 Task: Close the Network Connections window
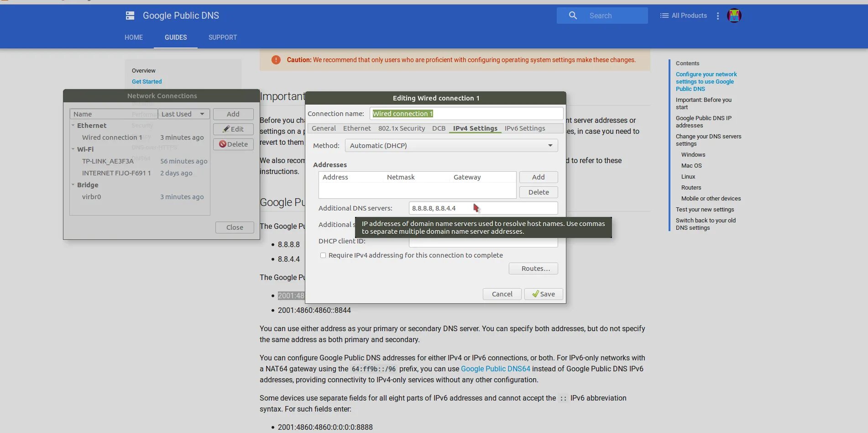click(235, 227)
